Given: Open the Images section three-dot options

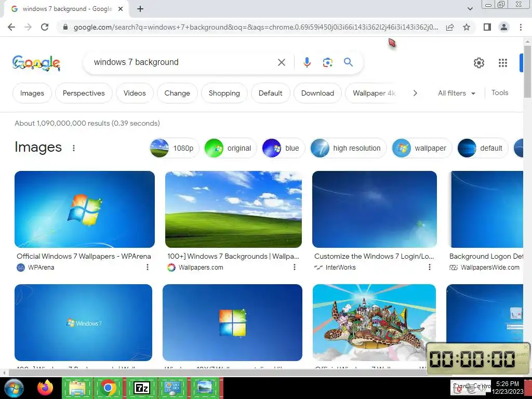Looking at the screenshot, I should 74,148.
